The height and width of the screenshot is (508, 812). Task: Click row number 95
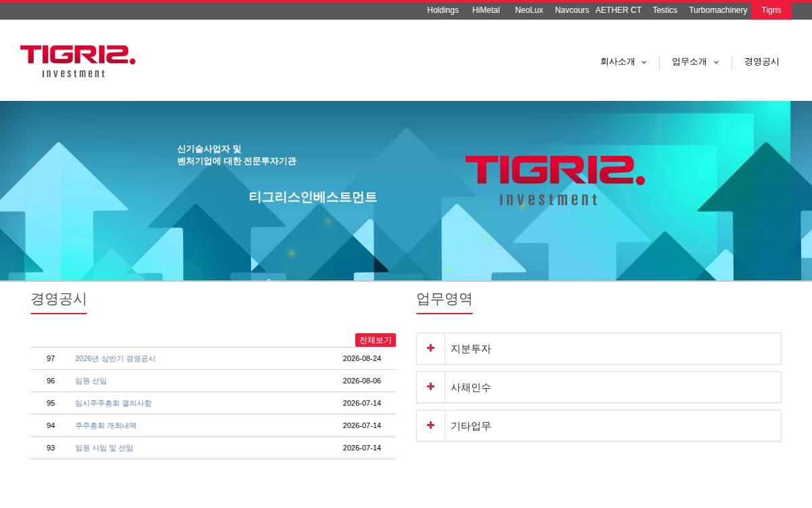[51, 403]
